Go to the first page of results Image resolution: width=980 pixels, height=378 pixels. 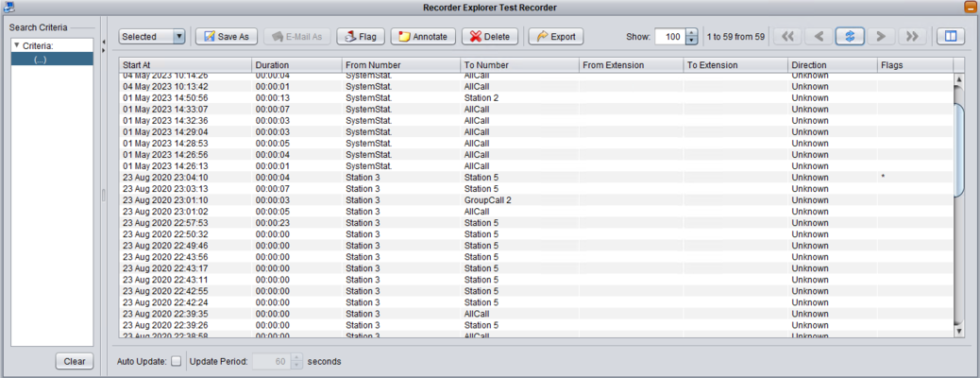787,36
